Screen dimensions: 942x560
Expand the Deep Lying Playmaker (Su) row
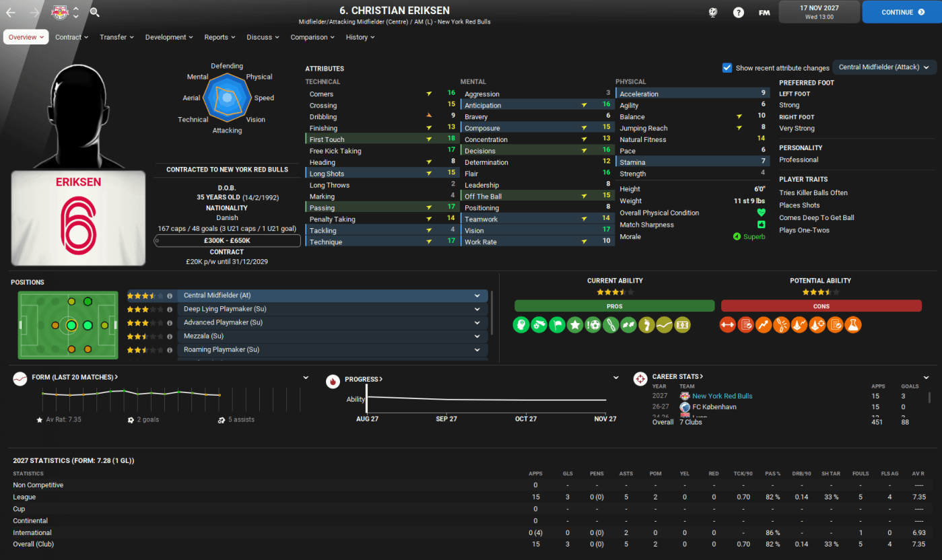click(x=477, y=309)
